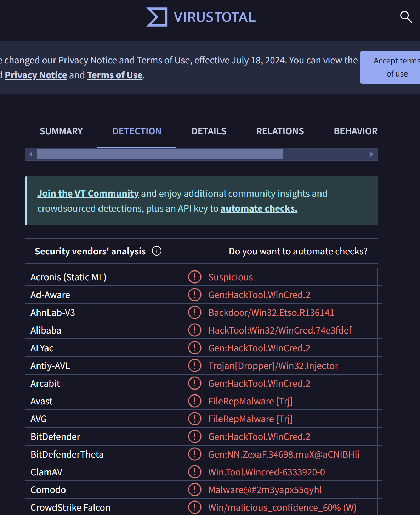Click the alert icon in Avast row
Screen dimensions: 420x515
[x=195, y=401]
